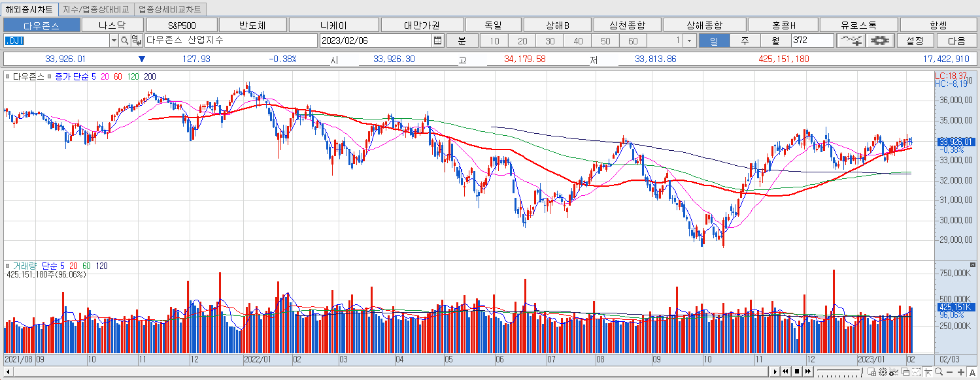Click the Korean/English keyboard icon beside search

(136, 40)
